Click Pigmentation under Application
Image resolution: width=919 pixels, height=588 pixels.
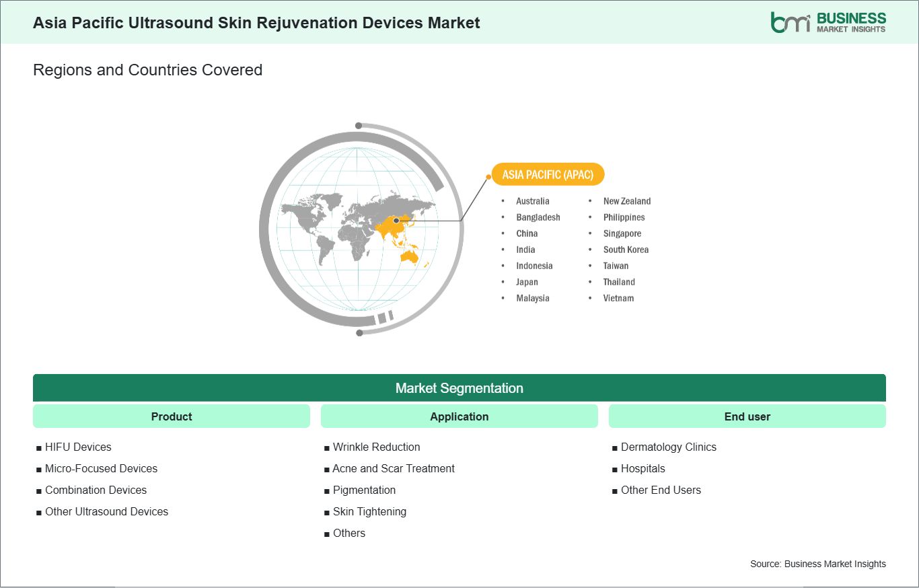click(364, 490)
